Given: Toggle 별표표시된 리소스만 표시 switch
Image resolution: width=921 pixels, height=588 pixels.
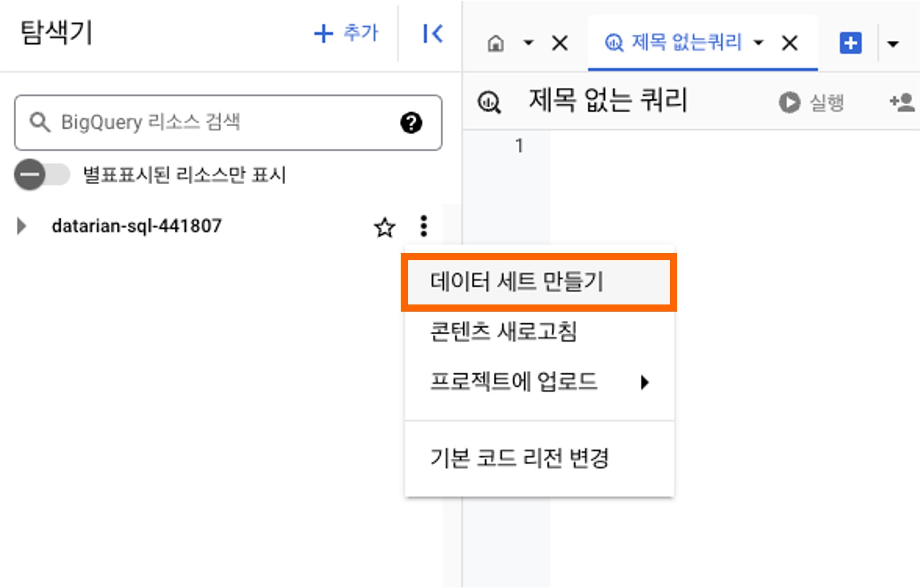Looking at the screenshot, I should [42, 174].
